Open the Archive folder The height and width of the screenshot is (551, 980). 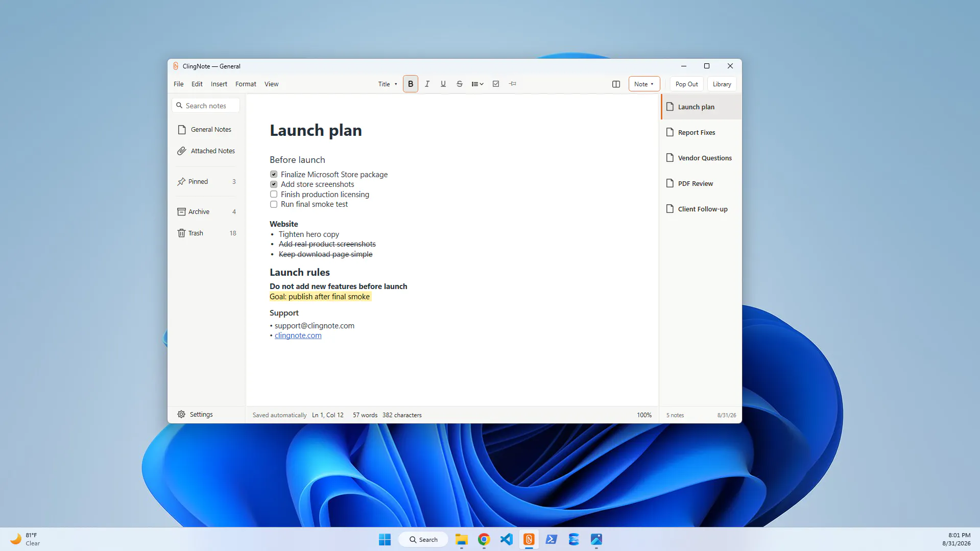pos(206,212)
